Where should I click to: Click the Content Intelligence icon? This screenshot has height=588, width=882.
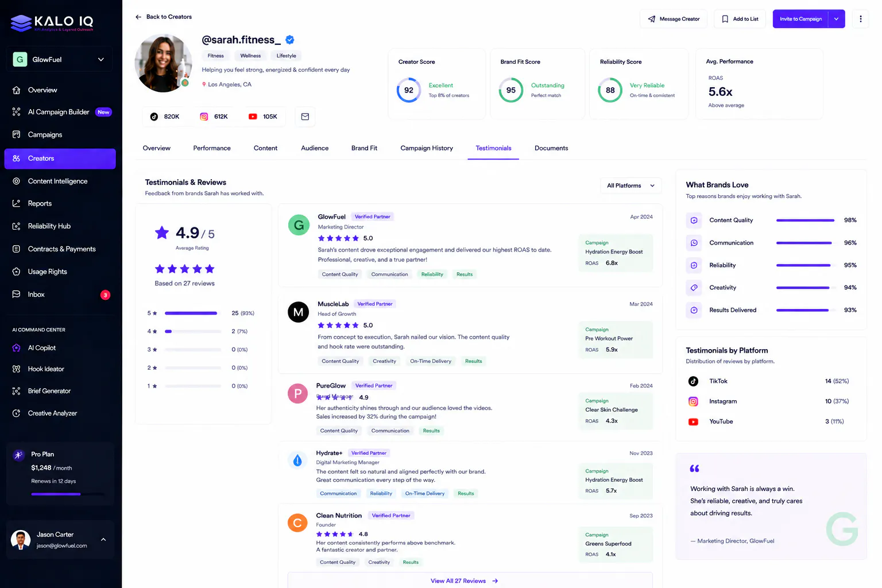tap(16, 181)
